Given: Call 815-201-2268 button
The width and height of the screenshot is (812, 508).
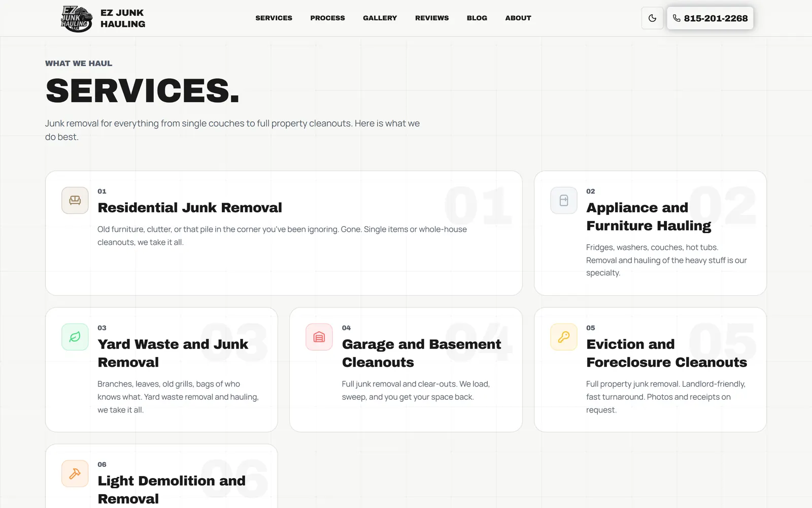Looking at the screenshot, I should [x=710, y=18].
